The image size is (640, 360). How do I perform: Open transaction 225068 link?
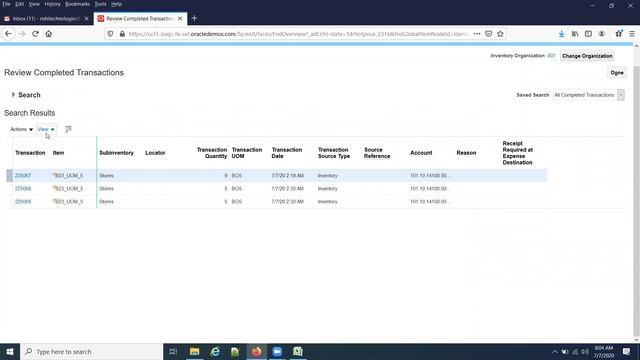(23, 189)
